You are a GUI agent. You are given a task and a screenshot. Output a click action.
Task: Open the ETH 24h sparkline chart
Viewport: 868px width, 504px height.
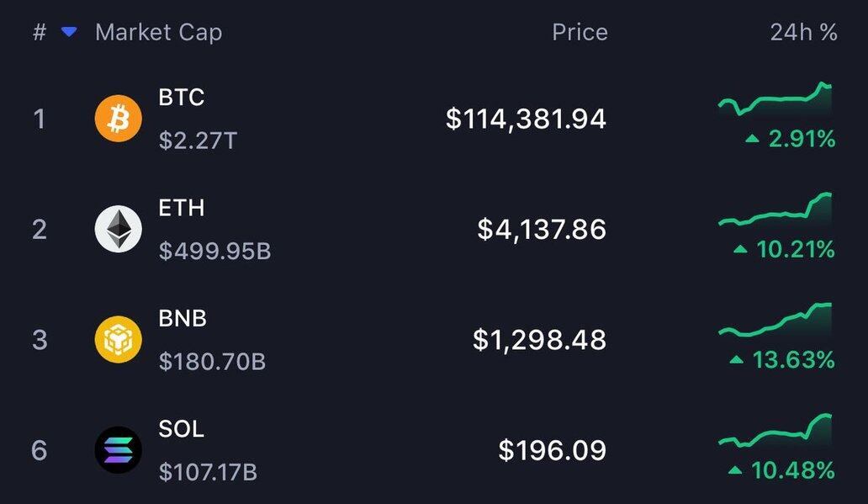coord(775,211)
